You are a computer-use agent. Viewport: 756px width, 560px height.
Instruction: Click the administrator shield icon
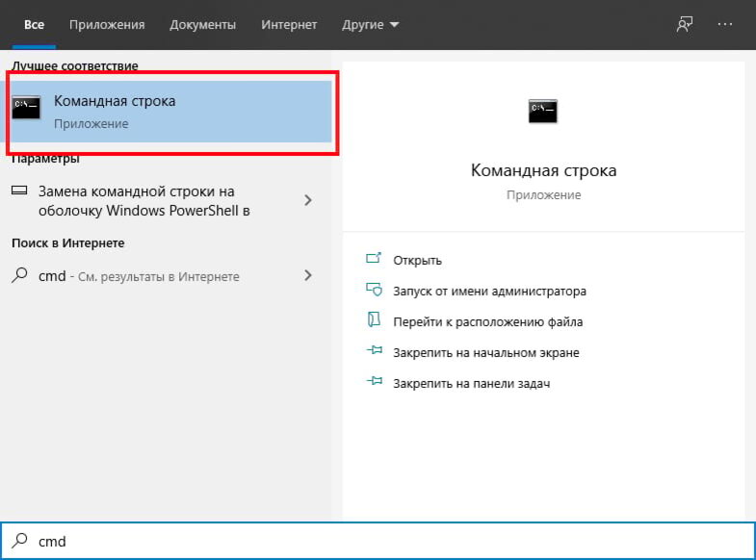(x=374, y=290)
